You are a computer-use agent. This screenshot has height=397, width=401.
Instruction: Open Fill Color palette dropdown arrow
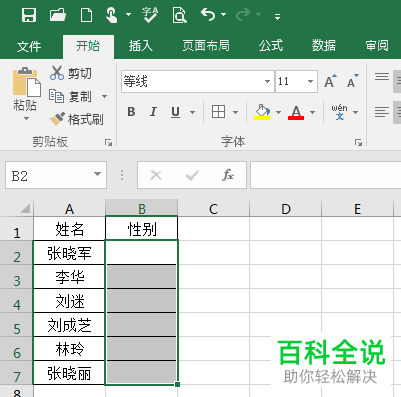278,112
